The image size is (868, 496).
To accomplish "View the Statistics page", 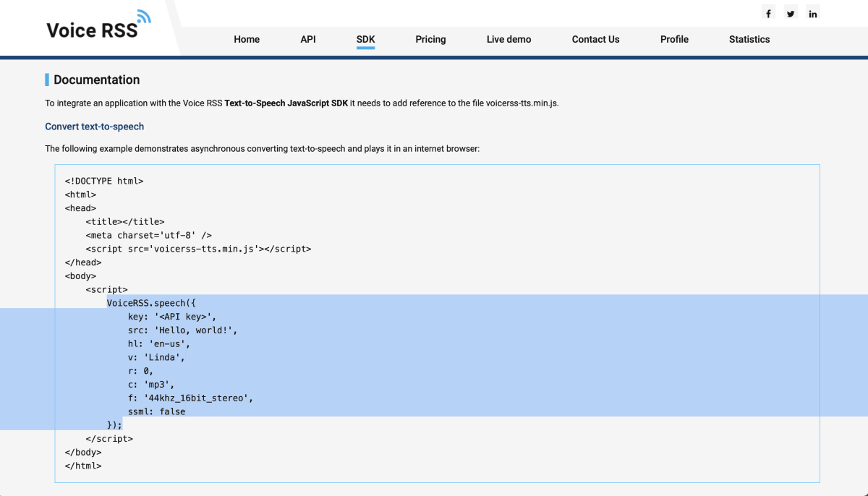I will (749, 39).
